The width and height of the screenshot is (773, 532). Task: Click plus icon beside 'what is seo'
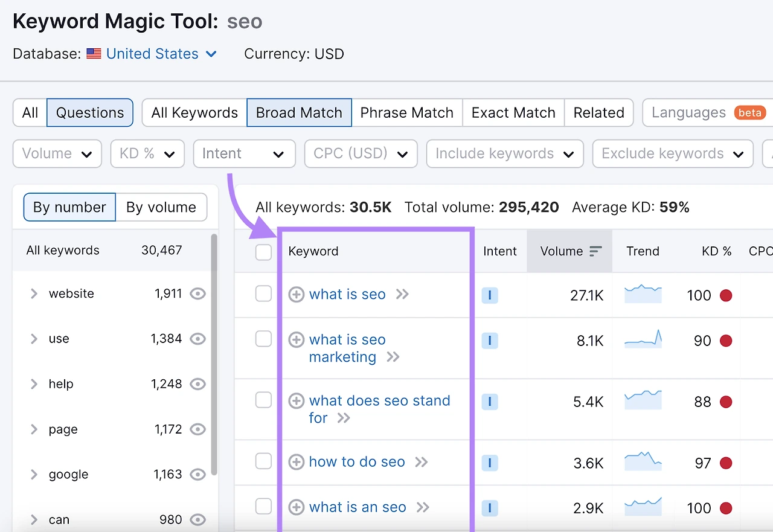coord(296,295)
